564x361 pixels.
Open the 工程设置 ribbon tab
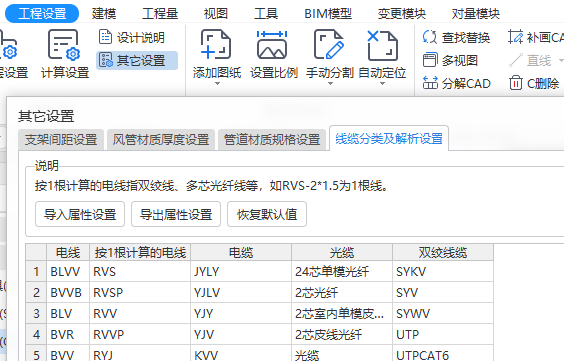(x=42, y=14)
